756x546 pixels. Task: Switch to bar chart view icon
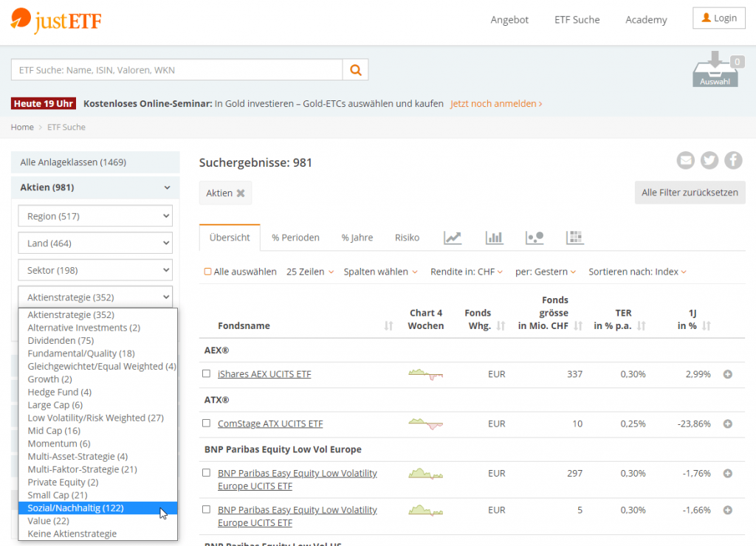pyautogui.click(x=494, y=238)
